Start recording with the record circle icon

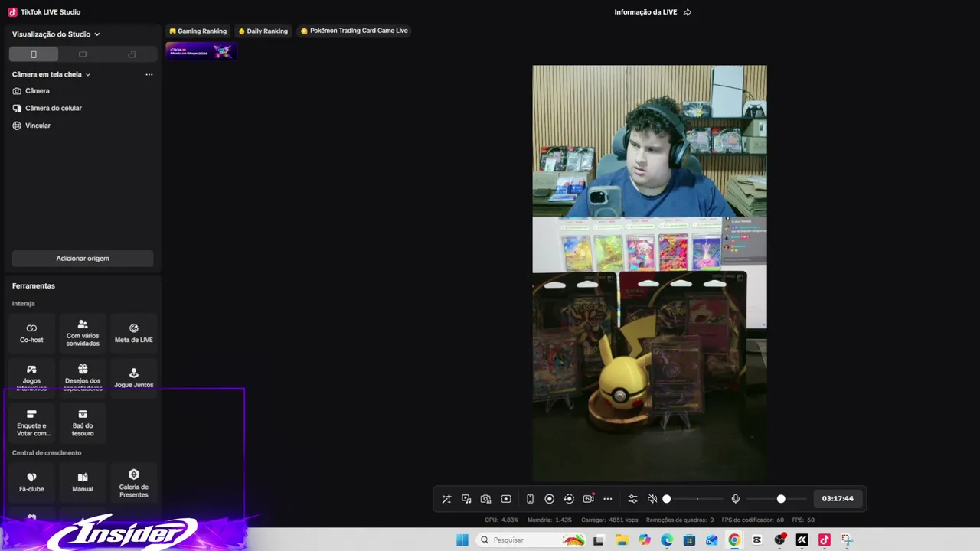tap(550, 499)
